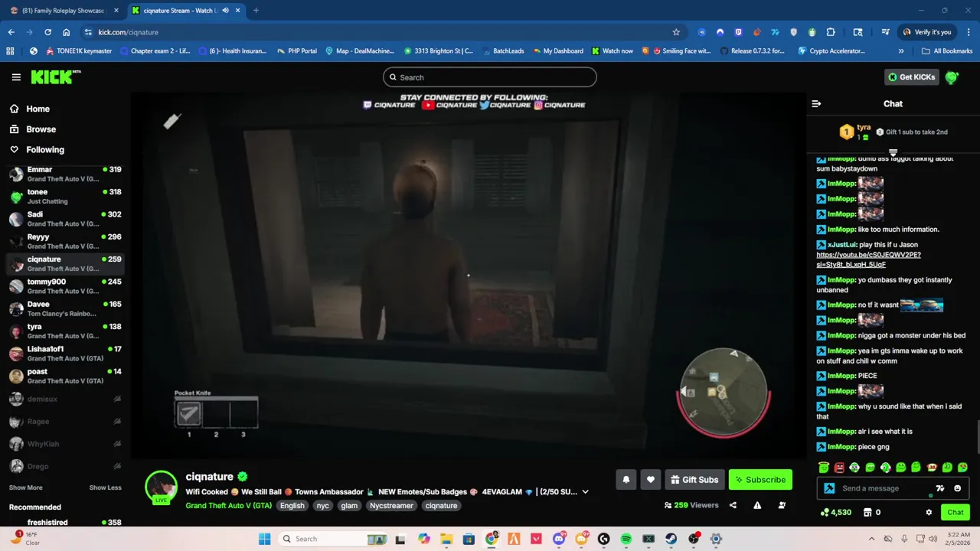
Task: Show more bookmarks with double chevron
Action: (901, 51)
